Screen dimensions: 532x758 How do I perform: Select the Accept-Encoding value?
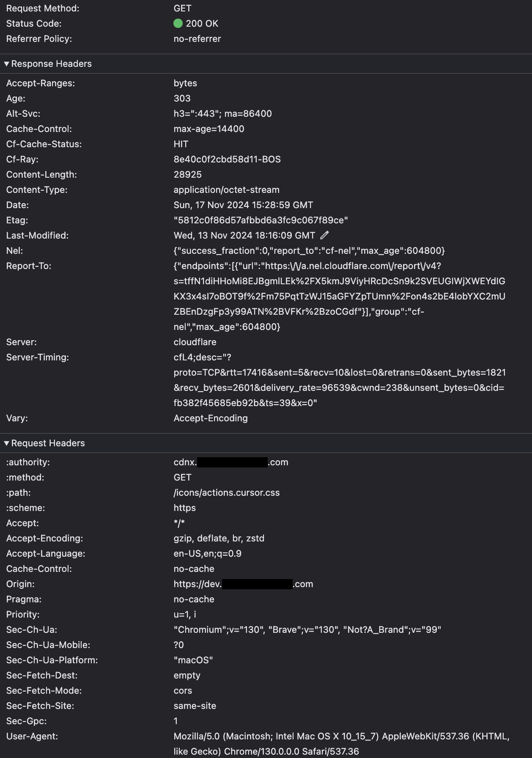click(x=219, y=538)
